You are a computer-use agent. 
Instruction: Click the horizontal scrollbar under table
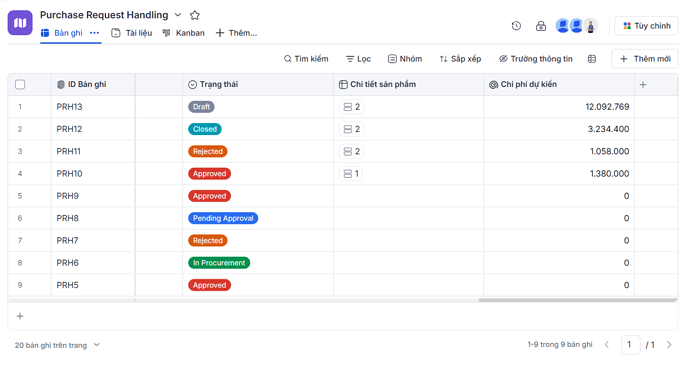[578, 301]
